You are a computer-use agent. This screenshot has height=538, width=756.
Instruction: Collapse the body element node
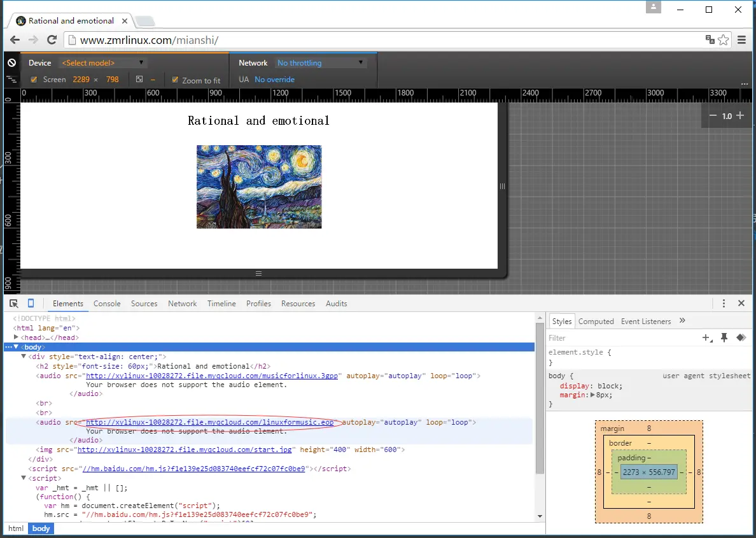(16, 347)
